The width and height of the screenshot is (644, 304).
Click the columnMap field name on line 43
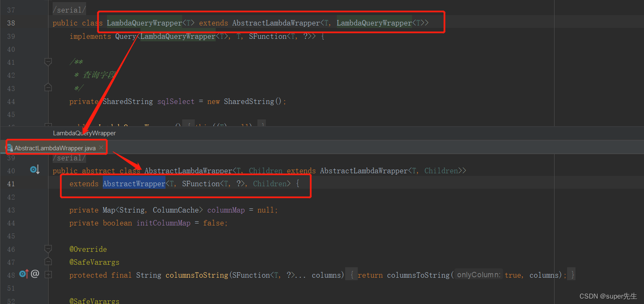[x=226, y=210]
